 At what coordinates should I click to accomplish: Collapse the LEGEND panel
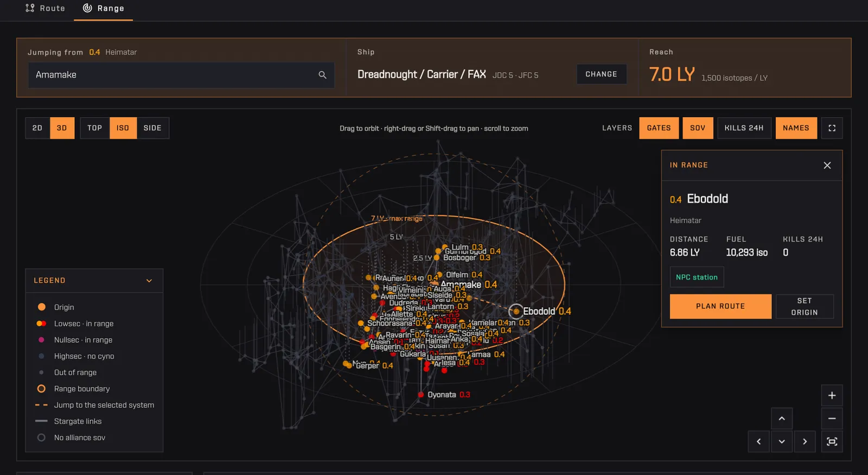tap(149, 281)
